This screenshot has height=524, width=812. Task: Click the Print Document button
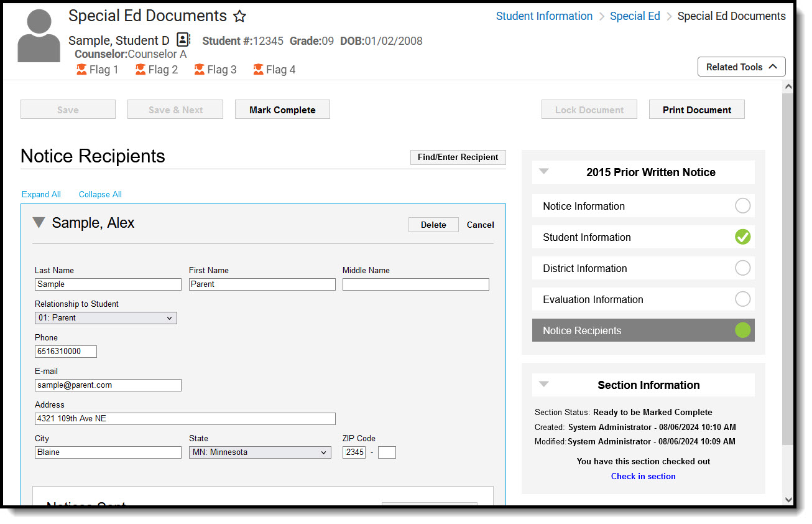pos(697,110)
